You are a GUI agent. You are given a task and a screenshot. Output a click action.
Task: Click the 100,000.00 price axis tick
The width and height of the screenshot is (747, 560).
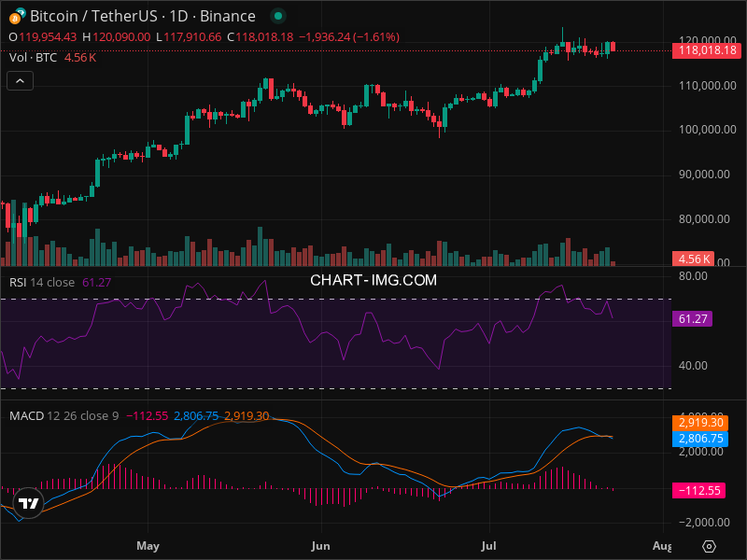pyautogui.click(x=708, y=130)
